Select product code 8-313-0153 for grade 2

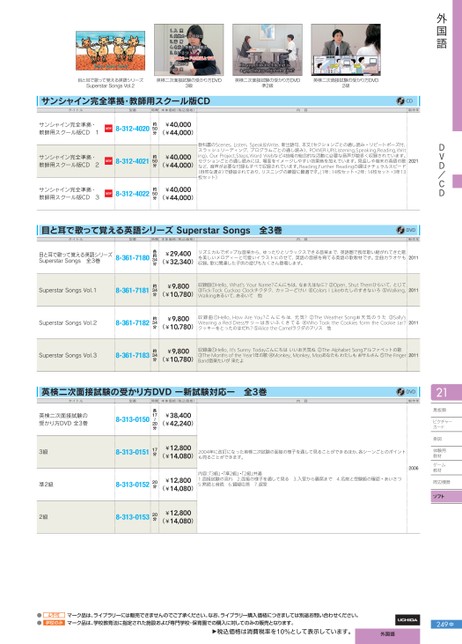pyautogui.click(x=132, y=517)
